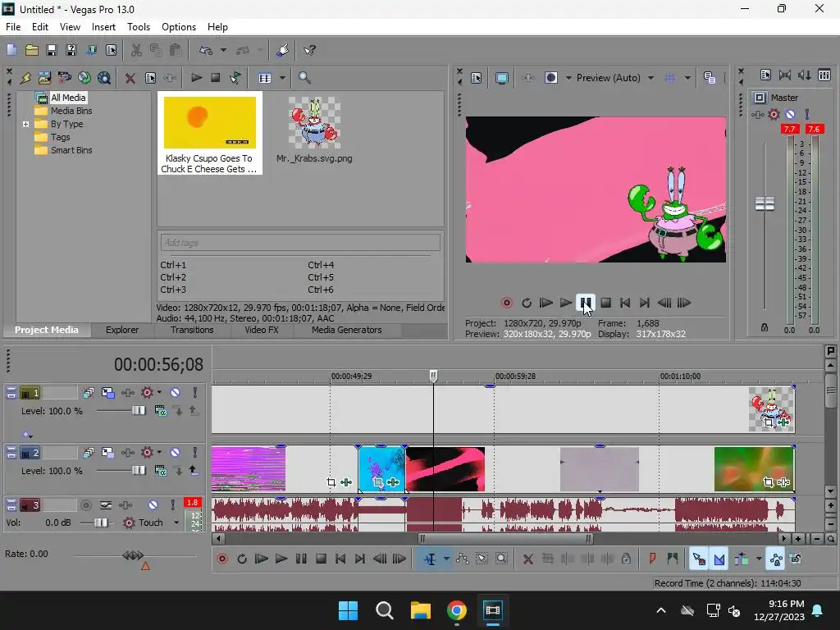Screen dimensions: 840x630
Task: Click the Preview on external monitor icon
Action: pyautogui.click(x=501, y=78)
